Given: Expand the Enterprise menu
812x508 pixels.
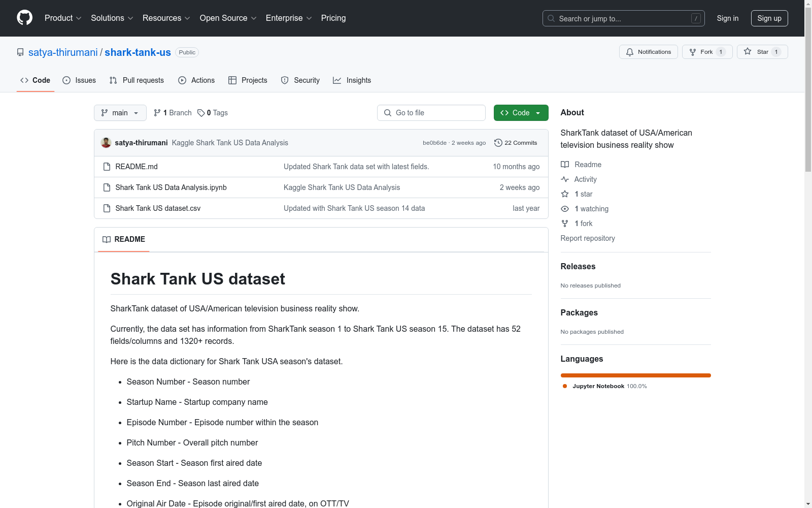Looking at the screenshot, I should 289,18.
